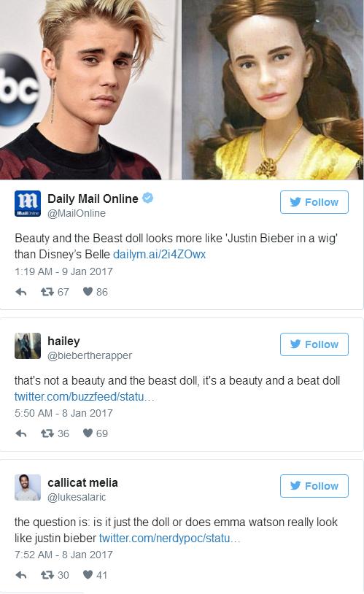
Task: Open the twitter.com/nerdypoc/statu… link
Action: (169, 538)
